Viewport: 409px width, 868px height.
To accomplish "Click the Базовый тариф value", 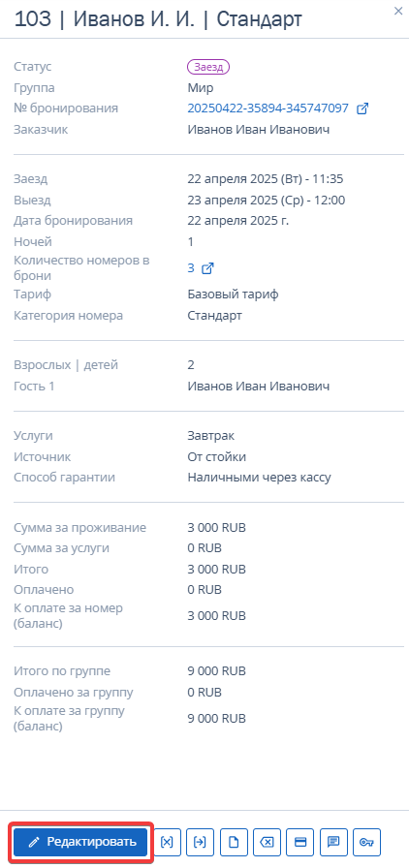I will coord(233,294).
